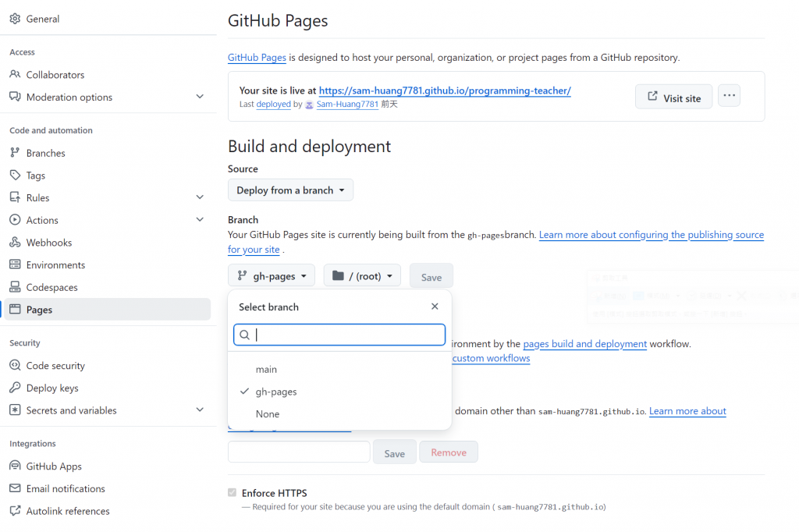Screen dimensions: 799x532
Task: Click the Remove custom domain button
Action: click(449, 452)
